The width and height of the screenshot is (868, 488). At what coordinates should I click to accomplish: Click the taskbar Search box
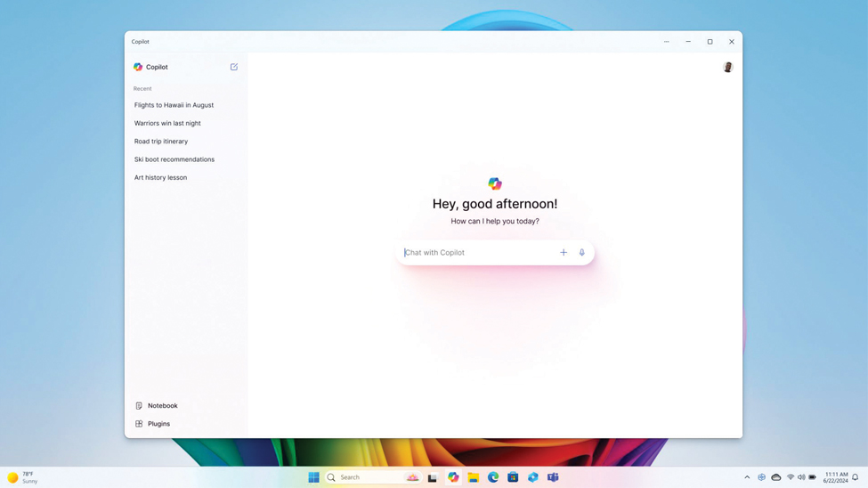point(374,477)
